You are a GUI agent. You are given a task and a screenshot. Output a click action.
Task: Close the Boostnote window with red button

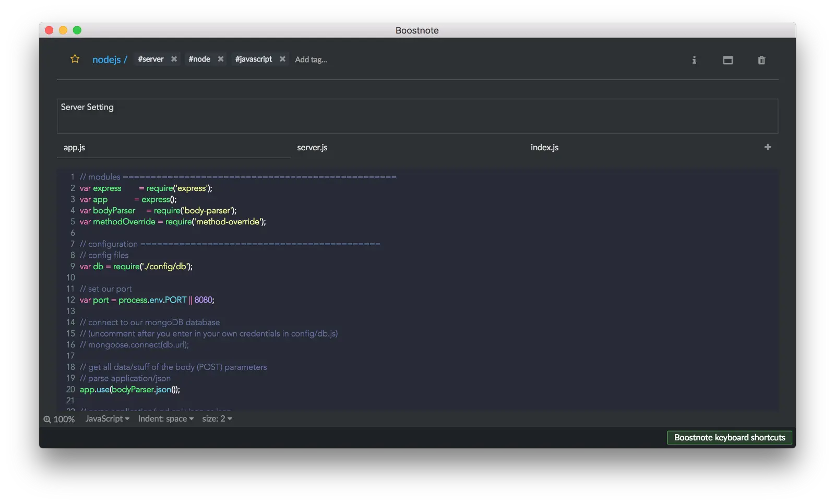tap(50, 30)
